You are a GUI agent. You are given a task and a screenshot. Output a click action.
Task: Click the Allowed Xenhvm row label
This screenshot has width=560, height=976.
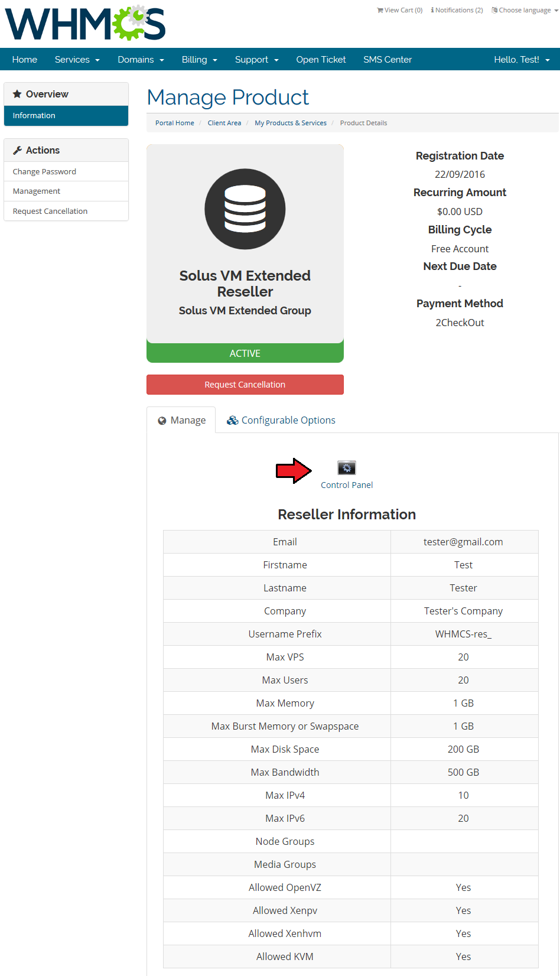285,933
